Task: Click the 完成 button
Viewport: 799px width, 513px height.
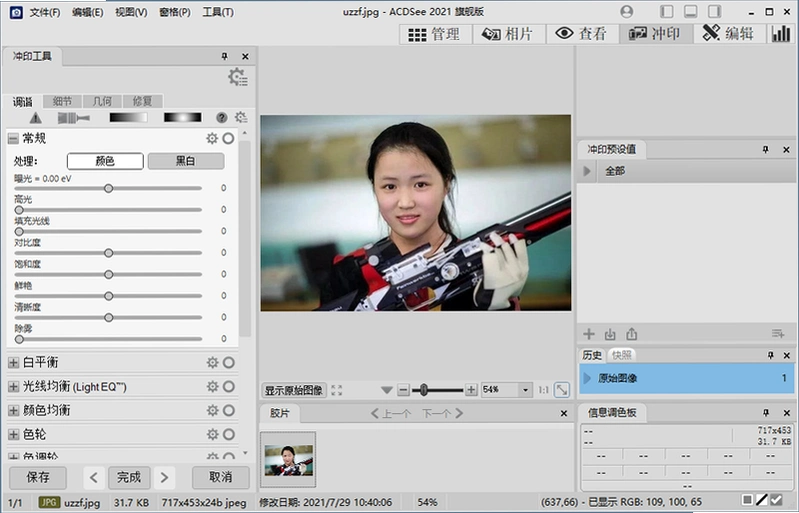Action: coord(129,477)
